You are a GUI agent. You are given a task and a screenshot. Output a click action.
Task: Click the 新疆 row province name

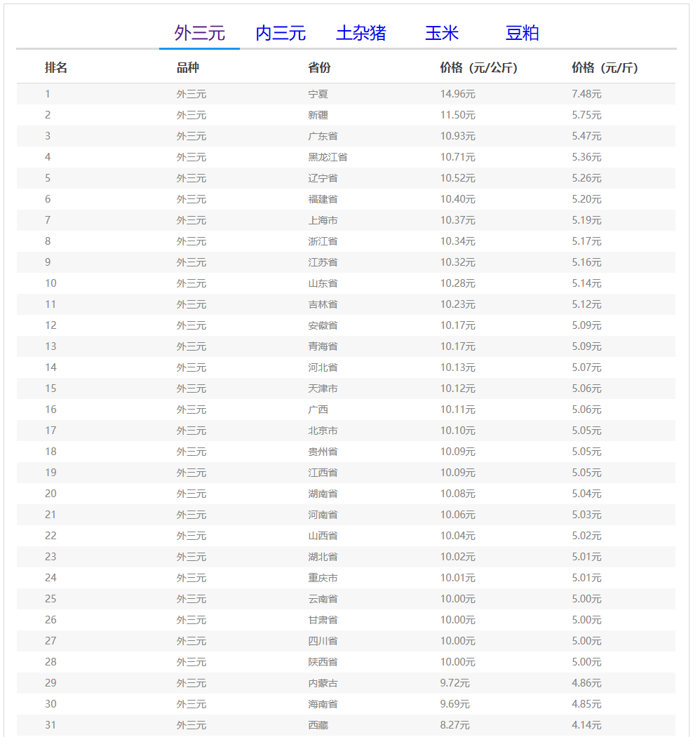coord(318,115)
